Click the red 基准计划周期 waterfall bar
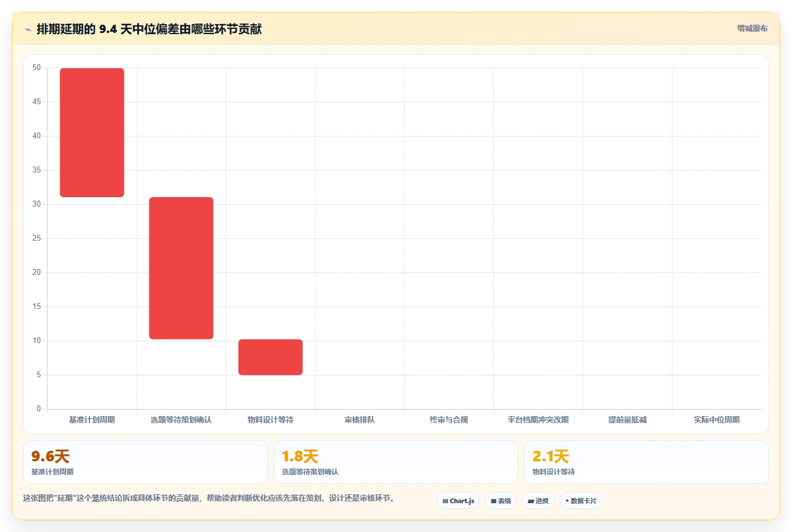Screen dimensions: 792x532 click(x=92, y=132)
